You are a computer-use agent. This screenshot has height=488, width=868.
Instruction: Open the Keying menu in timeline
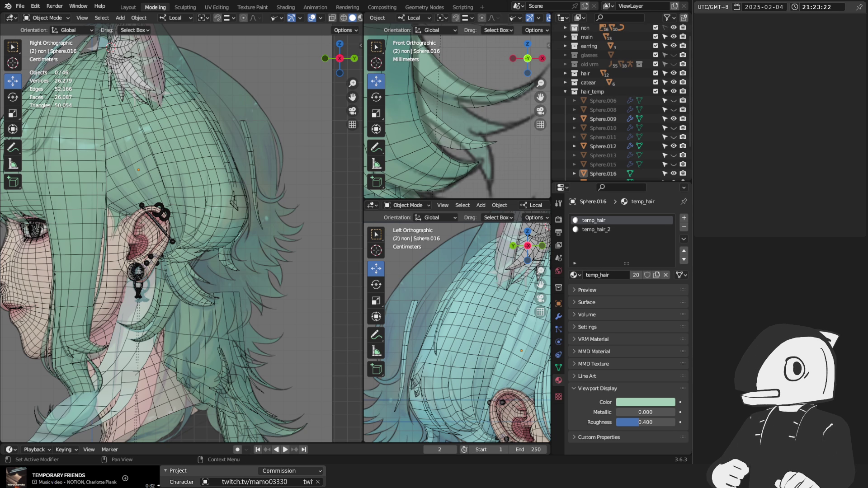[x=66, y=449]
